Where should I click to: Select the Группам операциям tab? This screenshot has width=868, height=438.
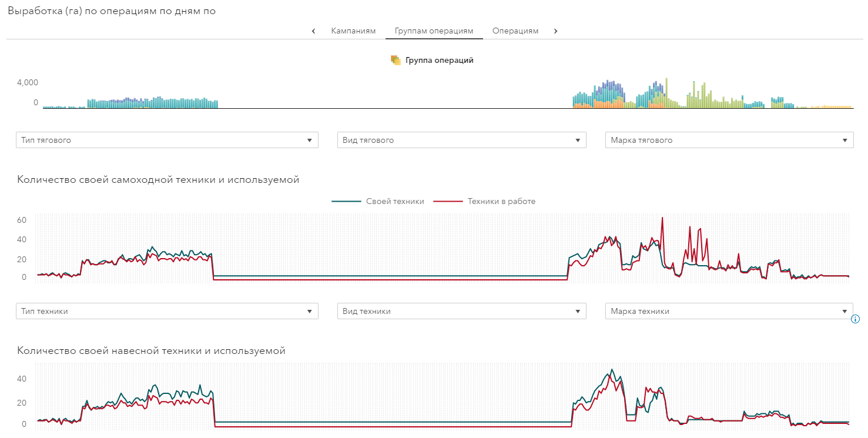point(434,31)
